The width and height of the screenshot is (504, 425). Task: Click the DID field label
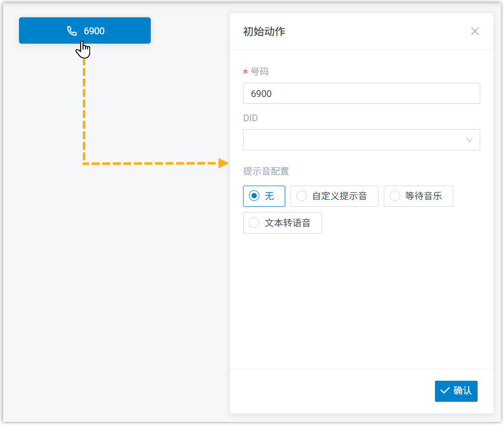click(250, 118)
